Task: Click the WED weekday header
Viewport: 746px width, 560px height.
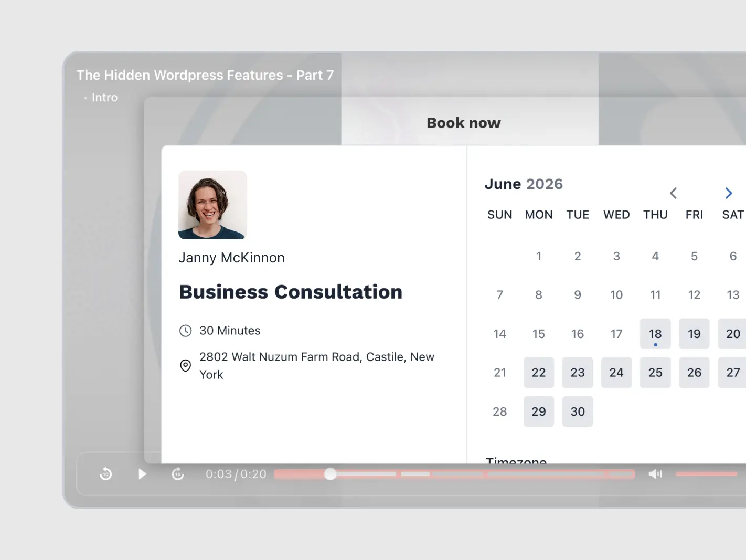Action: click(616, 215)
